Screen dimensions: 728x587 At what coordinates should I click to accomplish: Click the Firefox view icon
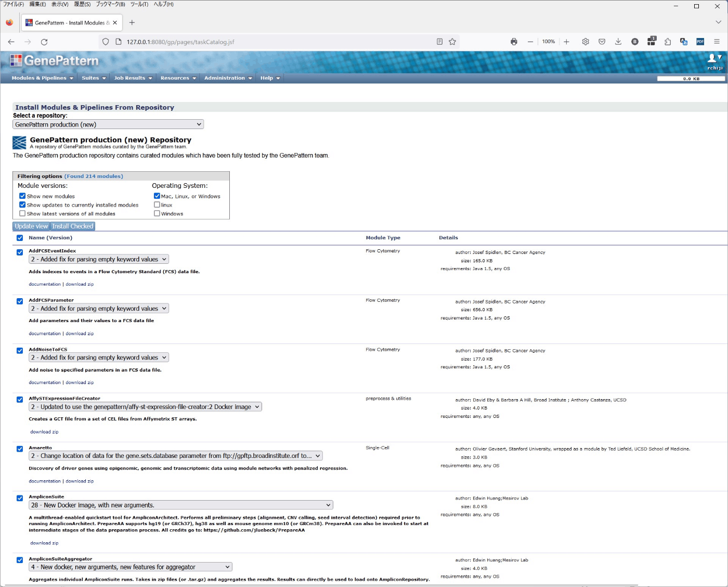(x=9, y=22)
